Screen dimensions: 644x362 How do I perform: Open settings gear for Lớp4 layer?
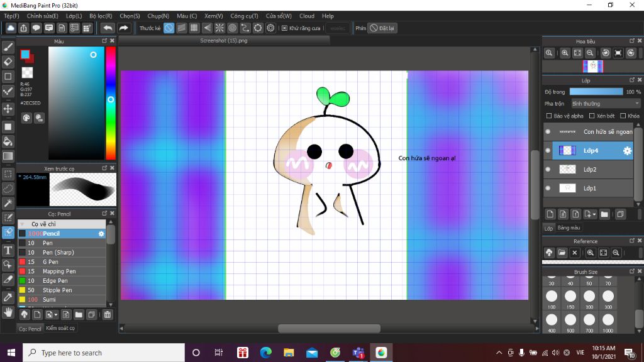[x=626, y=151]
